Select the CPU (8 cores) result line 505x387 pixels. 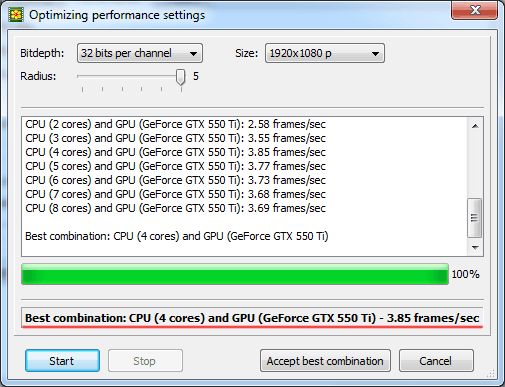click(x=175, y=208)
